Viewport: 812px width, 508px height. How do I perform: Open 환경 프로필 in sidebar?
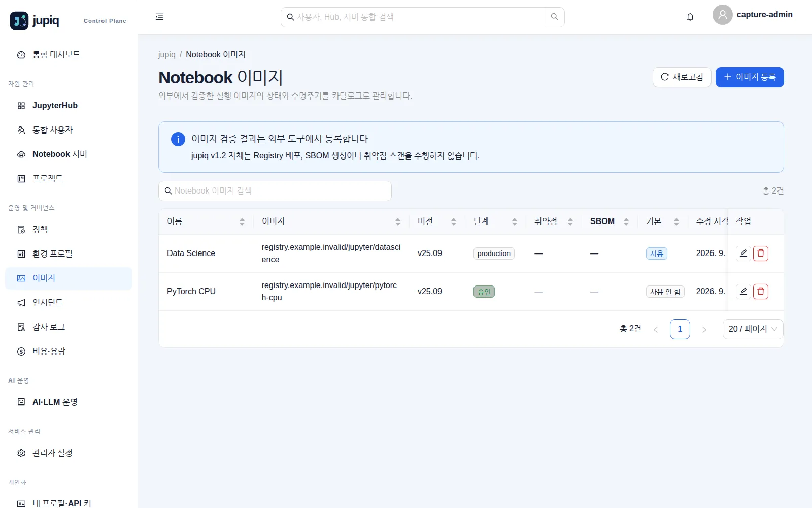tap(69, 254)
